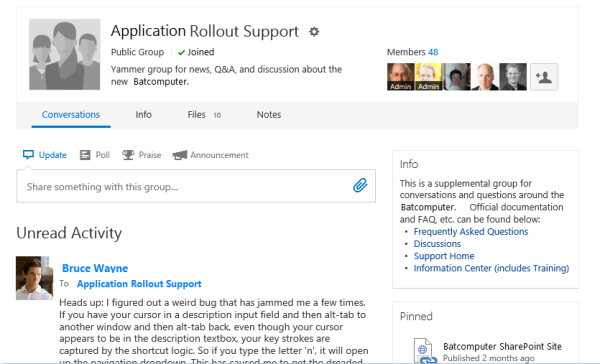Click the paperclip attach file icon
The height and width of the screenshot is (364, 600).
360,186
